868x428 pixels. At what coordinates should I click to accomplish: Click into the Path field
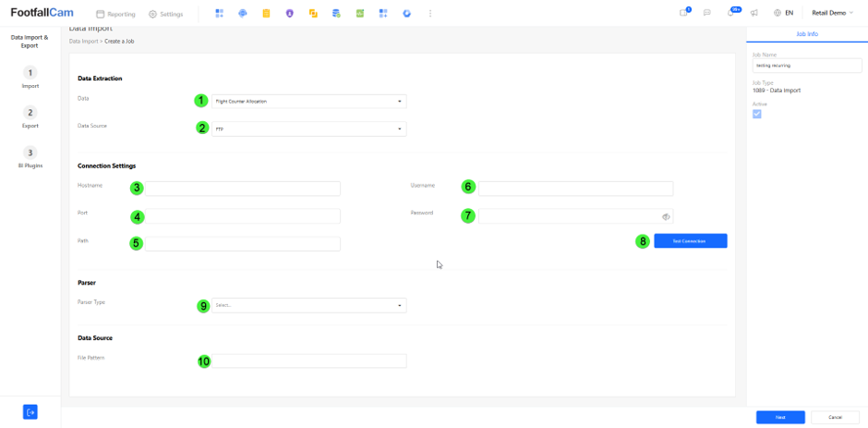coord(243,244)
